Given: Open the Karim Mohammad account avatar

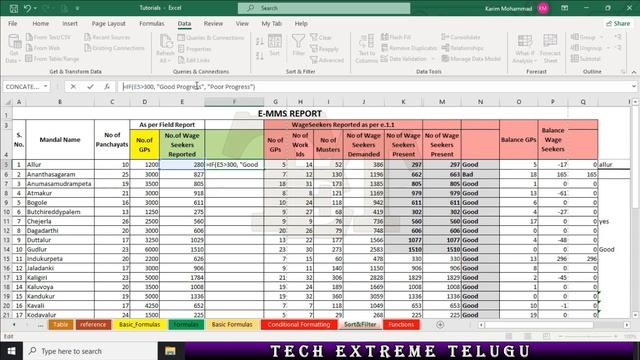Looking at the screenshot, I should tap(543, 8).
